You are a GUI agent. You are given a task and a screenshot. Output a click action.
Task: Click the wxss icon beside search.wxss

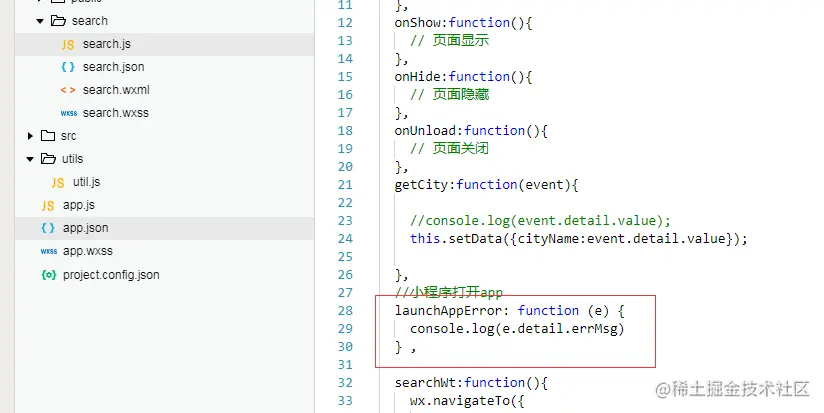pos(69,113)
